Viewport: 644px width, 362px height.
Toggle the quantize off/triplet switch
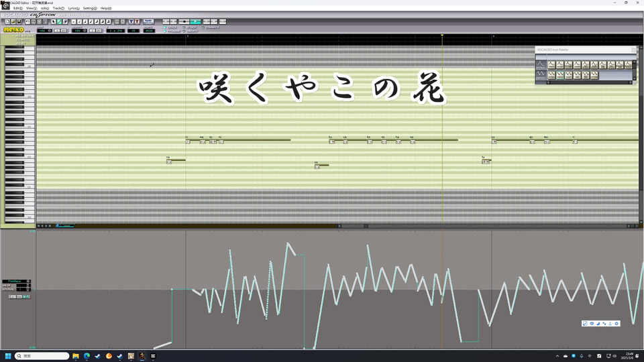pos(61,31)
